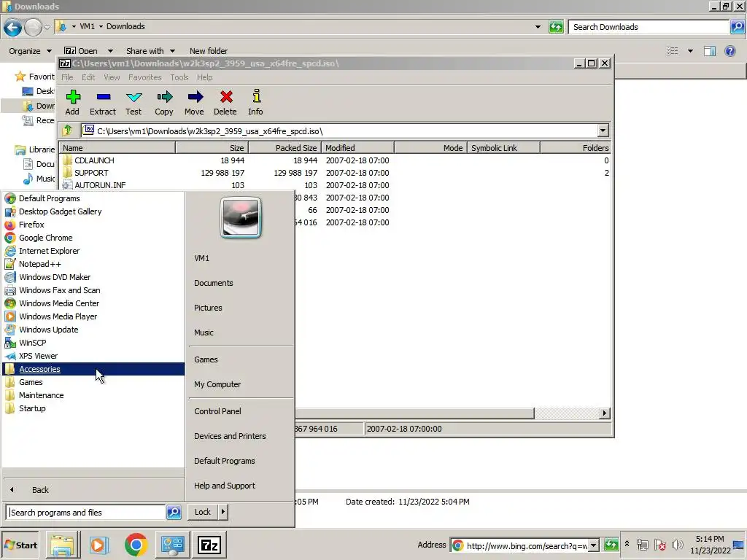Open Internet Explorer from Start menu

pyautogui.click(x=49, y=251)
